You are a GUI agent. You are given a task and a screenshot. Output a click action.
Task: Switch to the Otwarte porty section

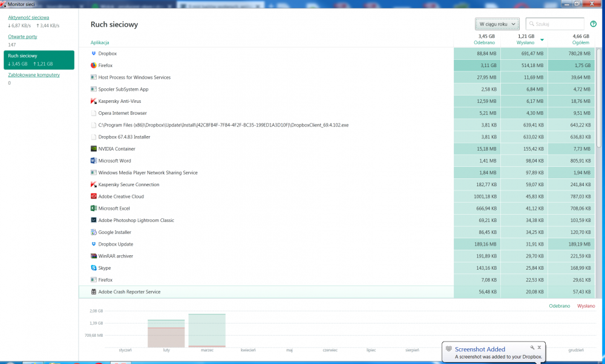pos(22,36)
